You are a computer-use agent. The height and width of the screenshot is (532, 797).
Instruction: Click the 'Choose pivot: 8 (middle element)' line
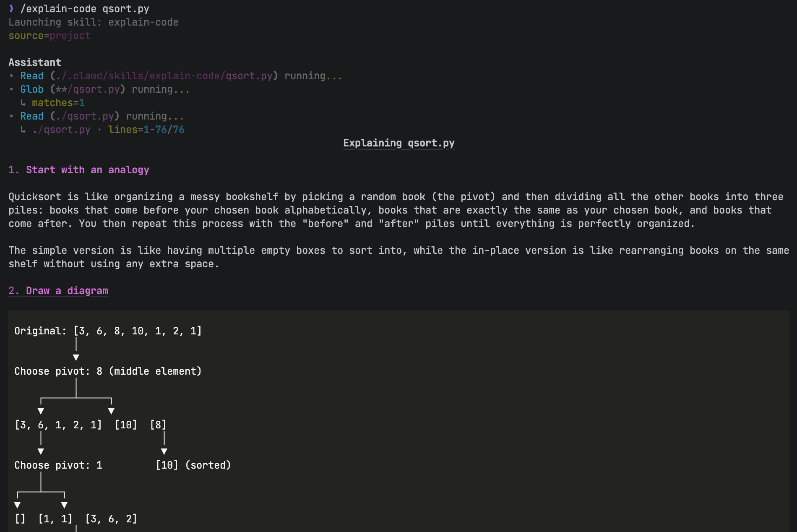tap(108, 371)
